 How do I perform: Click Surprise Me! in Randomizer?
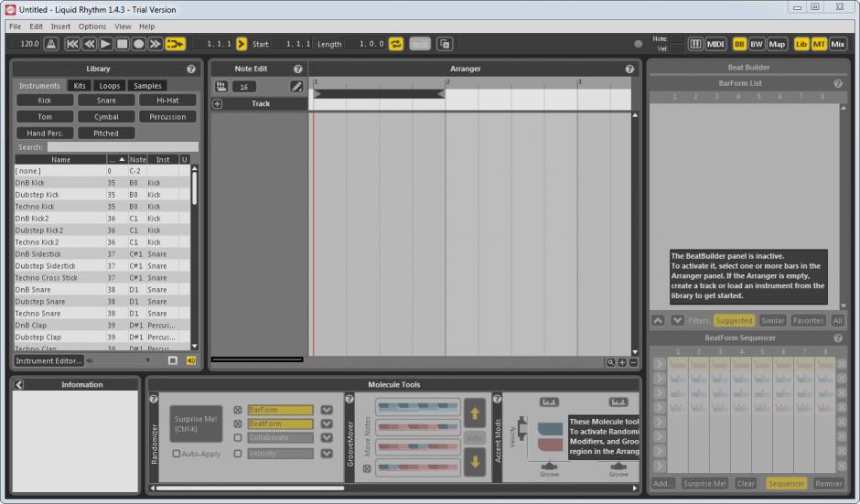[196, 424]
